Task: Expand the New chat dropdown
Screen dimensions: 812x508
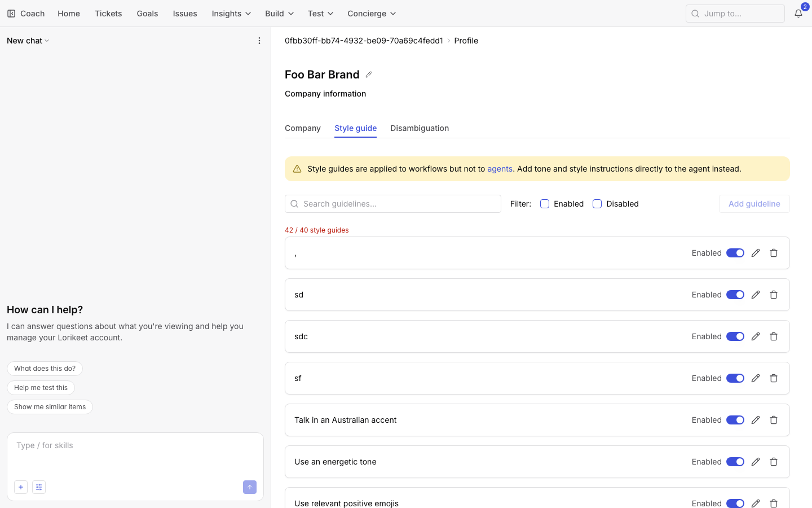Action: pyautogui.click(x=28, y=41)
